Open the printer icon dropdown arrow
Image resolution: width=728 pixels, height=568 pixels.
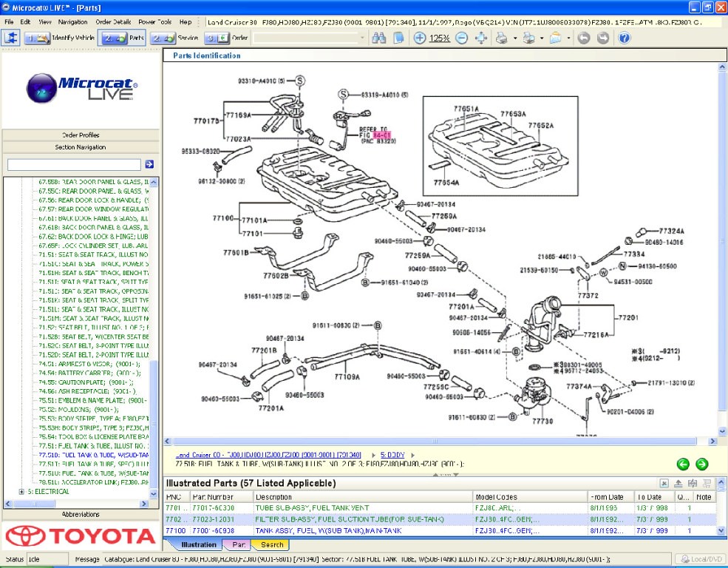coord(515,38)
